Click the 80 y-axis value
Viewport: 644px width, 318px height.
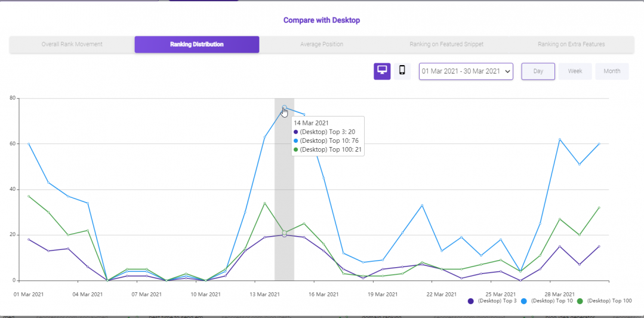point(13,98)
